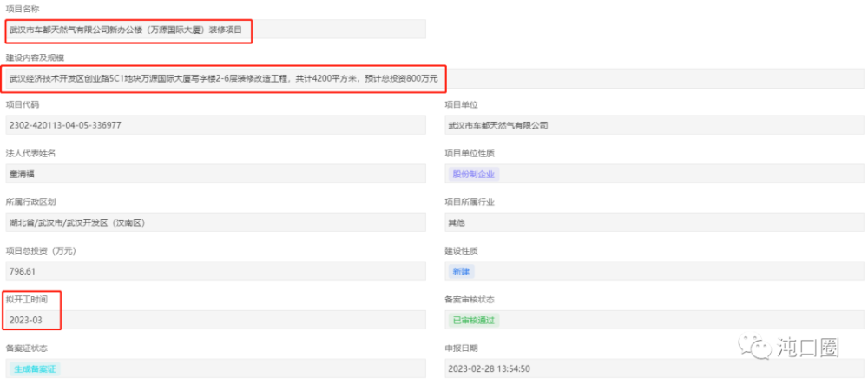
Task: Click the 项目所属行业 label
Action: click(470, 202)
